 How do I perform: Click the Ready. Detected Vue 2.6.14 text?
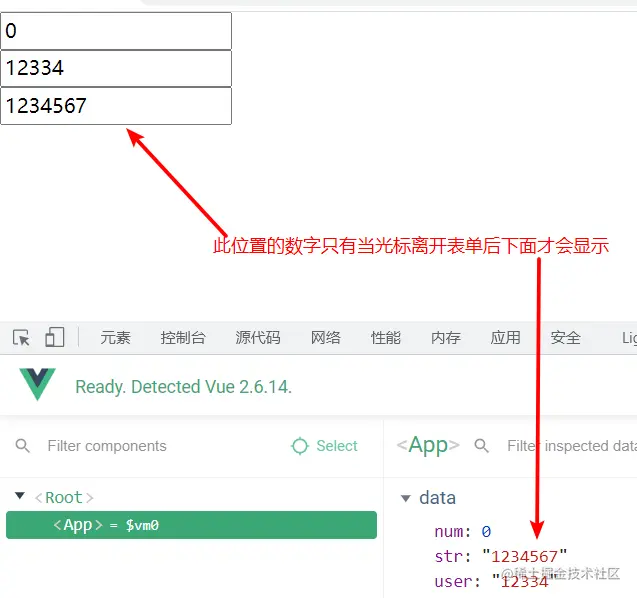coord(184,387)
